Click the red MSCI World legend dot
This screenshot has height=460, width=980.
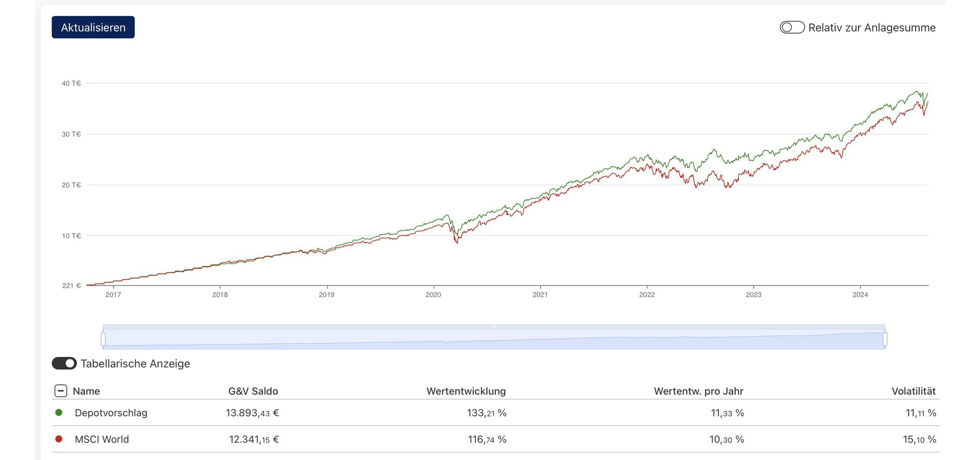coord(59,439)
